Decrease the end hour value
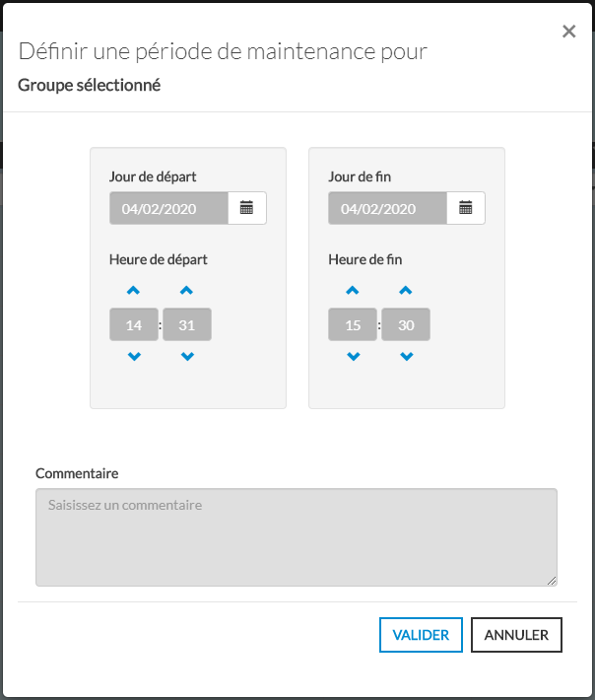Screen dimensions: 595x700 click(x=354, y=357)
